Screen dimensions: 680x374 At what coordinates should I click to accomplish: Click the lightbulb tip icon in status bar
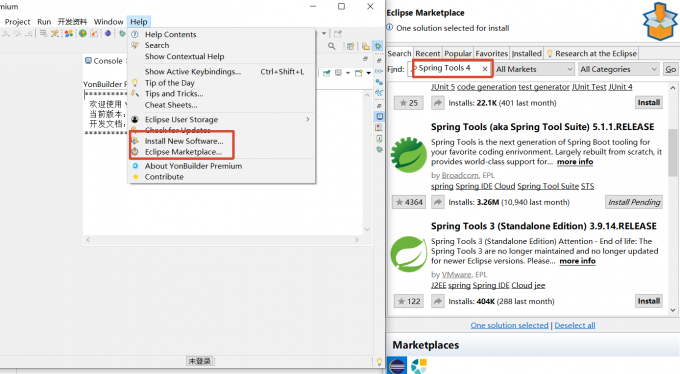[379, 362]
